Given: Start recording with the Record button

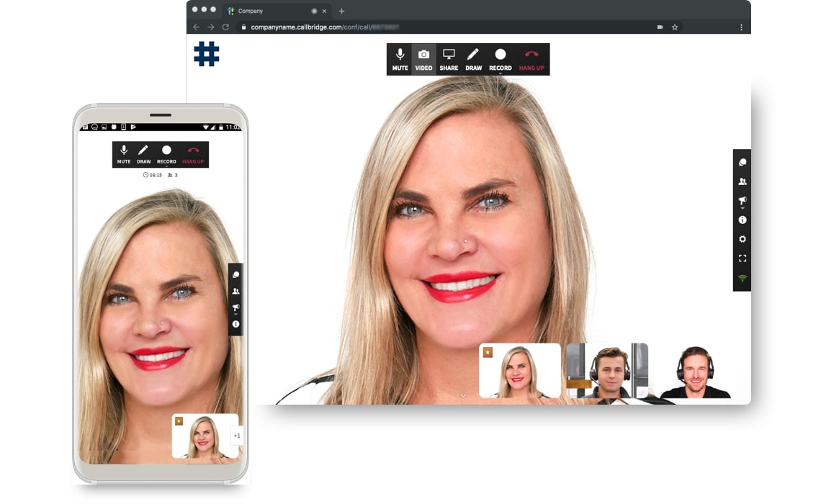Looking at the screenshot, I should (500, 56).
